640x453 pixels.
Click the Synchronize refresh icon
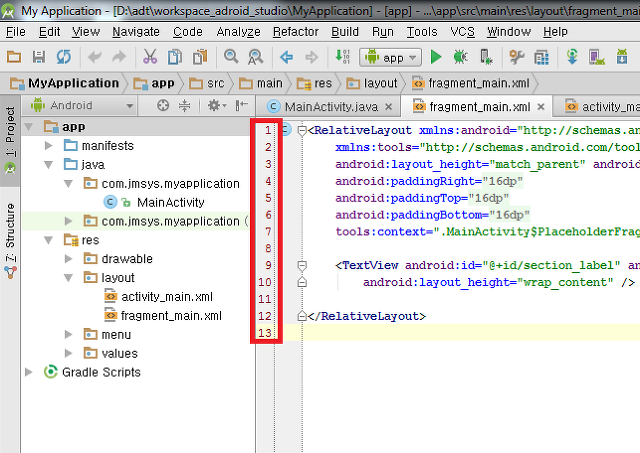click(64, 57)
